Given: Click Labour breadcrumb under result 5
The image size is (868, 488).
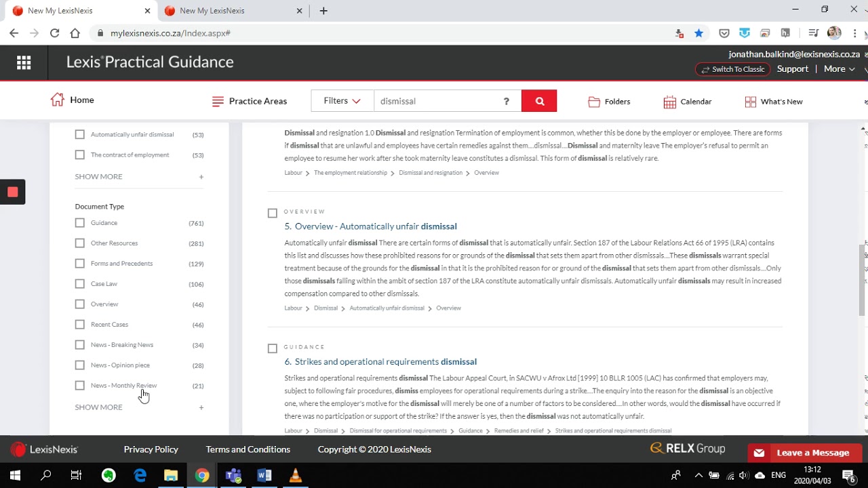Looking at the screenshot, I should (x=293, y=308).
